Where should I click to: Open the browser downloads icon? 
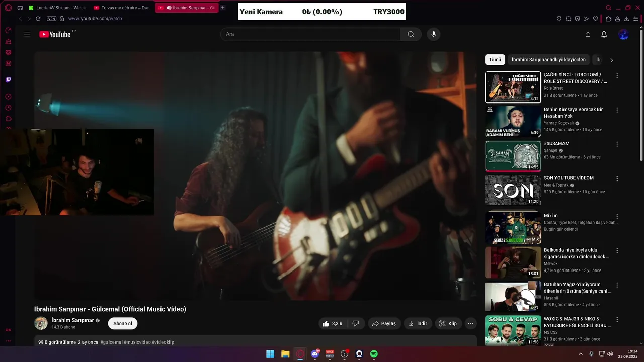(x=627, y=19)
